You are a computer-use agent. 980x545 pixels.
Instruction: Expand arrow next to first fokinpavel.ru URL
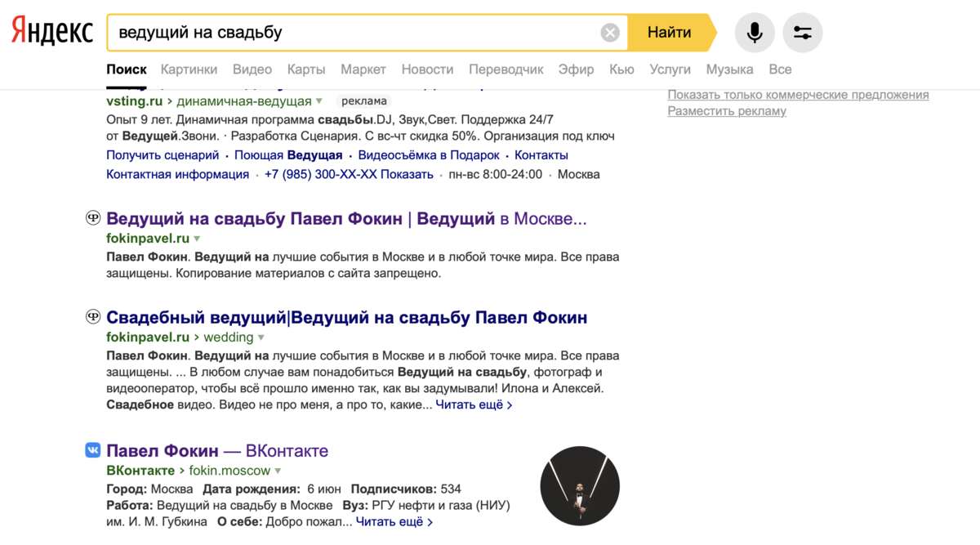click(197, 239)
